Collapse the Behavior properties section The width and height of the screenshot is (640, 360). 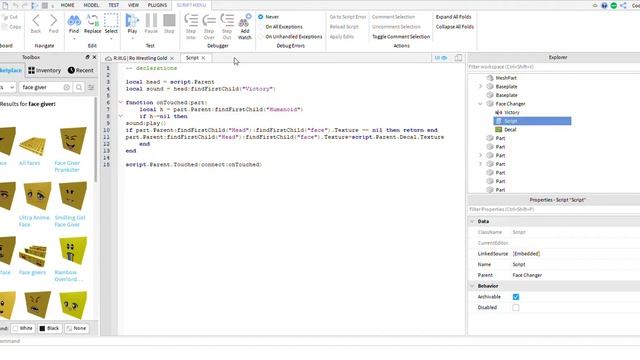tap(472, 286)
